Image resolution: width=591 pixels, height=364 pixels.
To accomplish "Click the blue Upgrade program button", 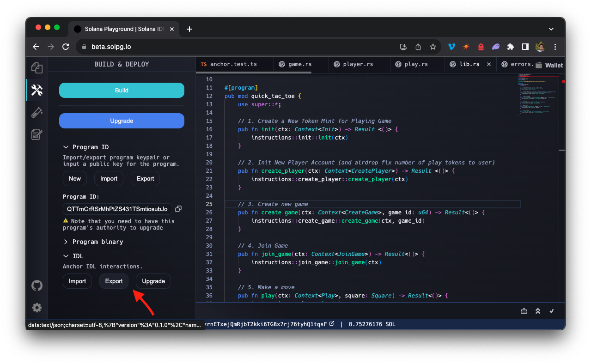I will tap(122, 121).
